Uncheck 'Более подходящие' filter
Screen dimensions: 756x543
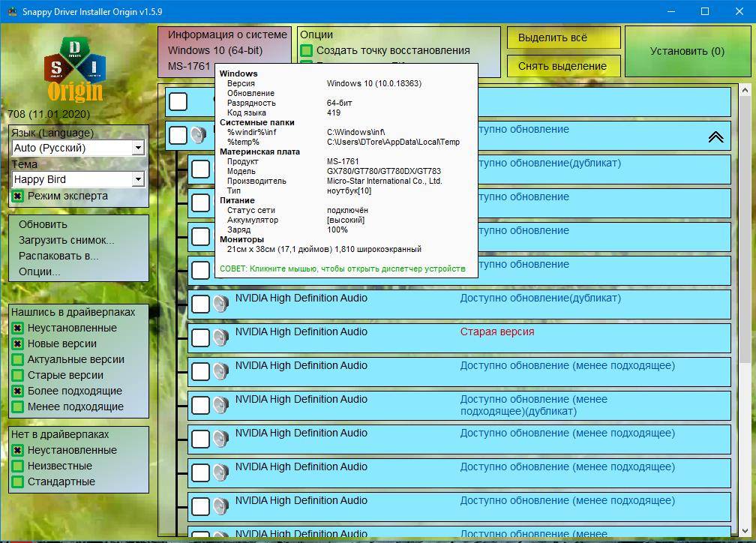[17, 391]
